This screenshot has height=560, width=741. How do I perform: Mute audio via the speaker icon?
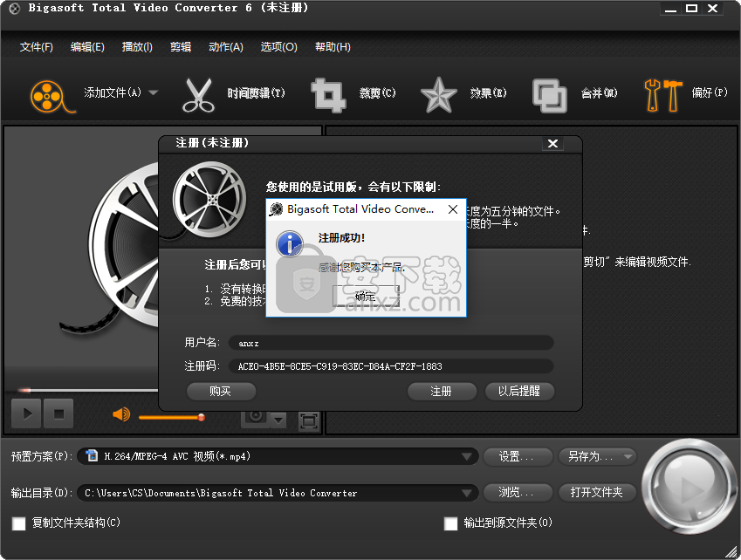pos(121,414)
